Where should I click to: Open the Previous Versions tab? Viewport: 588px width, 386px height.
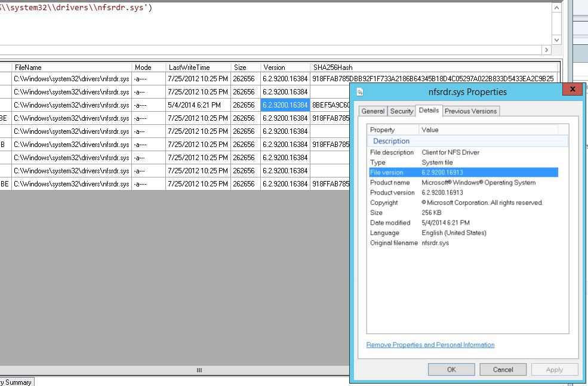point(470,111)
